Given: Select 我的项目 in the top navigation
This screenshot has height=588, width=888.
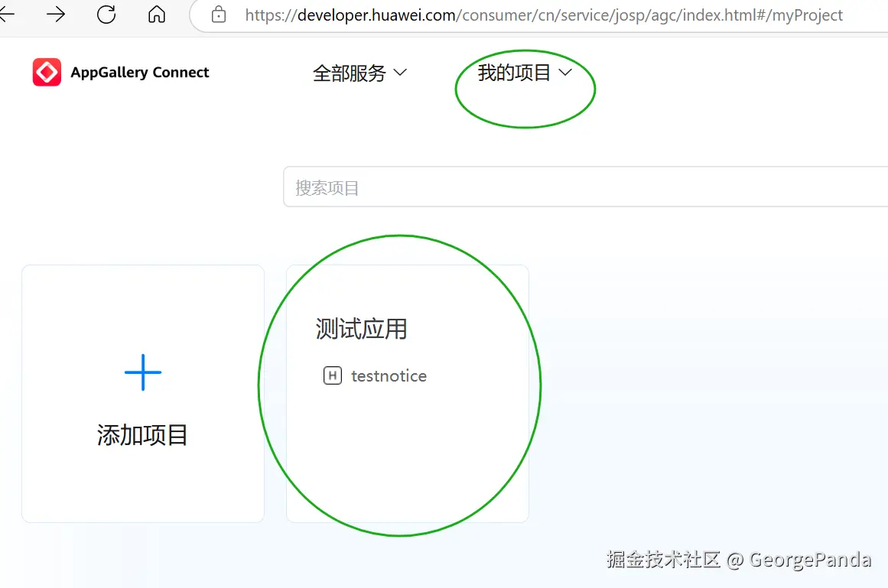Looking at the screenshot, I should coord(513,71).
